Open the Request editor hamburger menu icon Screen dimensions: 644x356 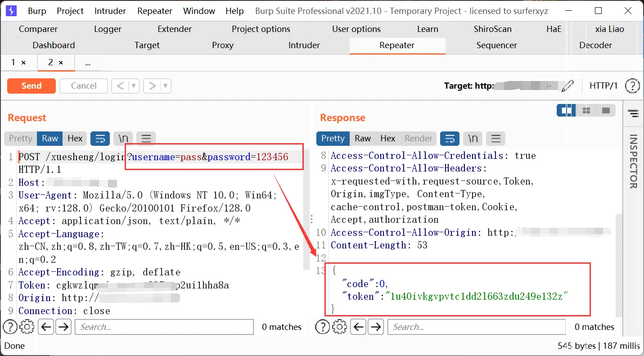[x=146, y=138]
